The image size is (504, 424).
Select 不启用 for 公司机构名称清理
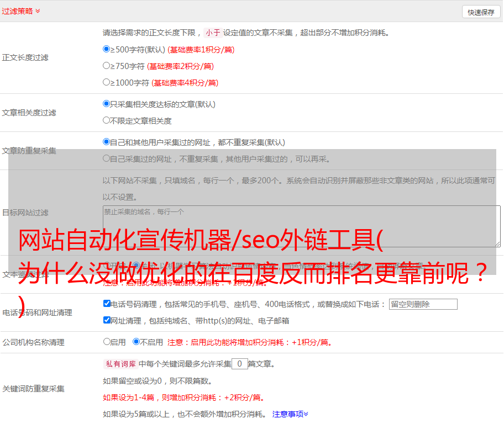pyautogui.click(x=136, y=342)
